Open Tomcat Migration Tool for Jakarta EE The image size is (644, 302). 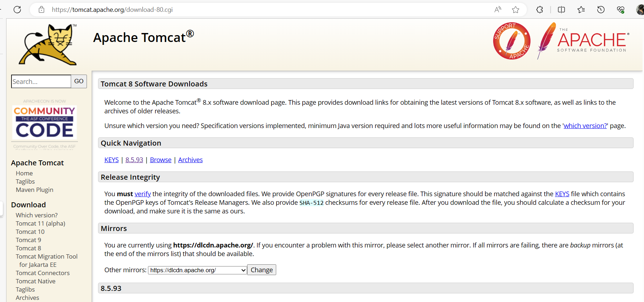(47, 260)
